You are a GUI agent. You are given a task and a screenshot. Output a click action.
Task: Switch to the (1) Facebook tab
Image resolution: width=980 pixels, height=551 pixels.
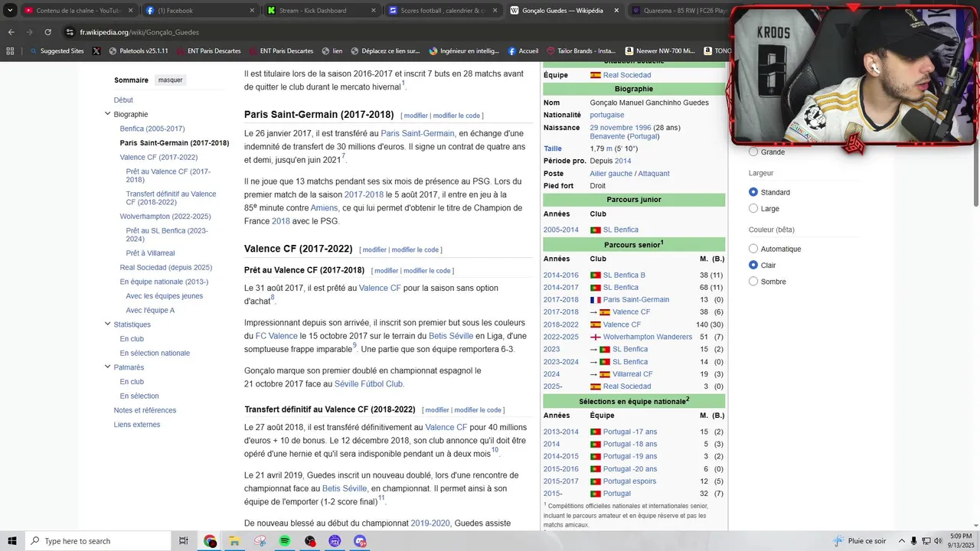click(x=199, y=11)
